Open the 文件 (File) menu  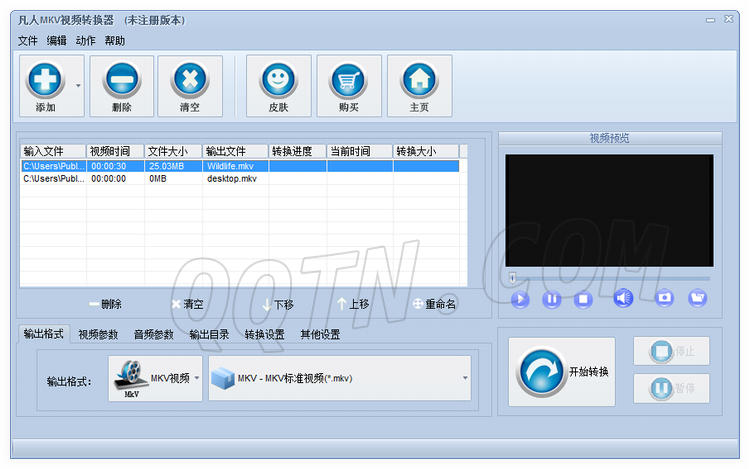point(27,41)
